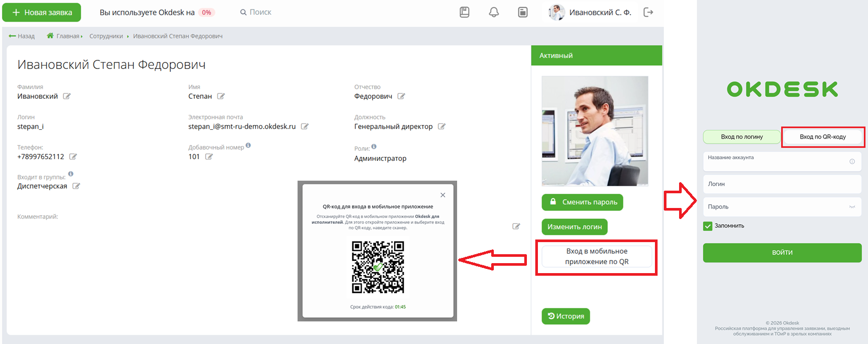This screenshot has height=344, width=868.
Task: Click the Сменить пароль button
Action: pos(583,202)
